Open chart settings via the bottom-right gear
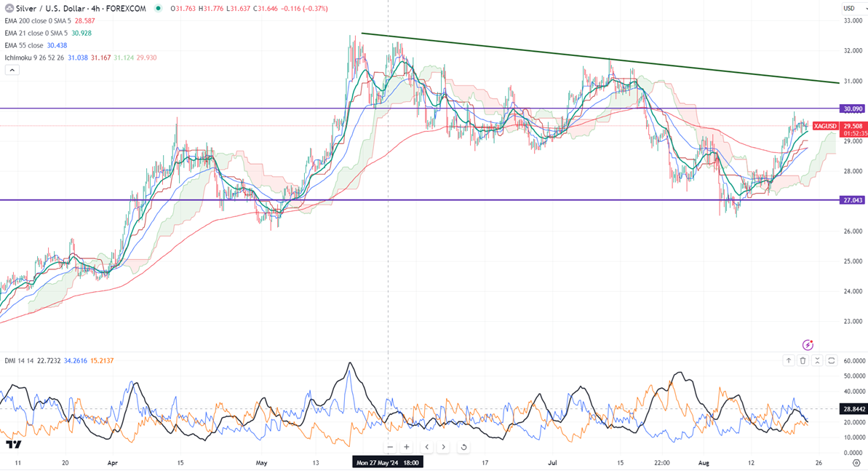868x471 pixels. 856,463
